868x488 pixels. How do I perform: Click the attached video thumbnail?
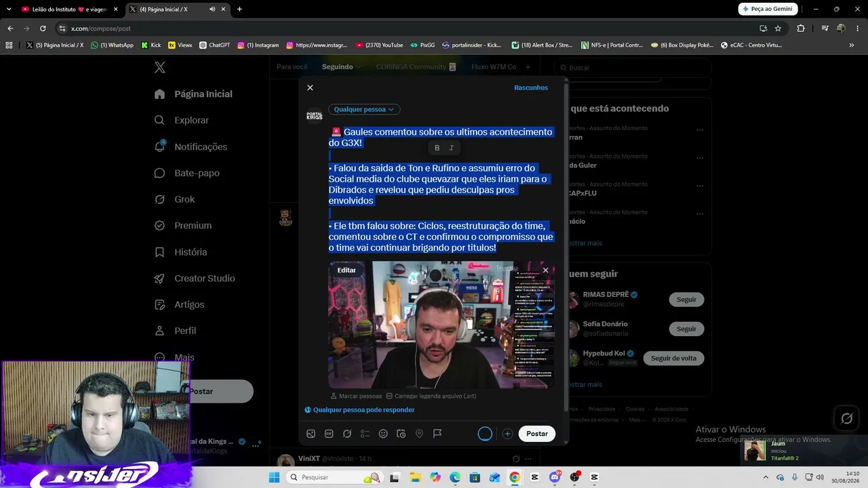pyautogui.click(x=441, y=325)
